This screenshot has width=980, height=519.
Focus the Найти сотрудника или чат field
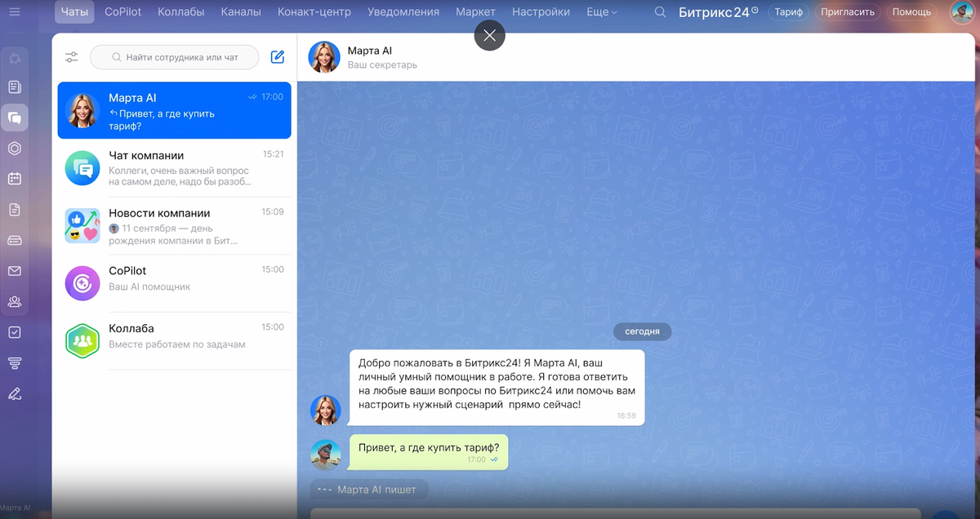[174, 57]
